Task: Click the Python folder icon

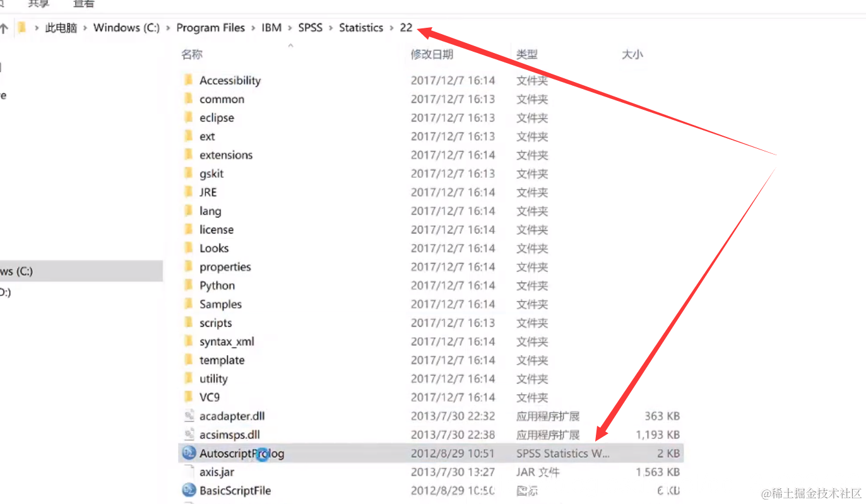Action: pyautogui.click(x=188, y=285)
